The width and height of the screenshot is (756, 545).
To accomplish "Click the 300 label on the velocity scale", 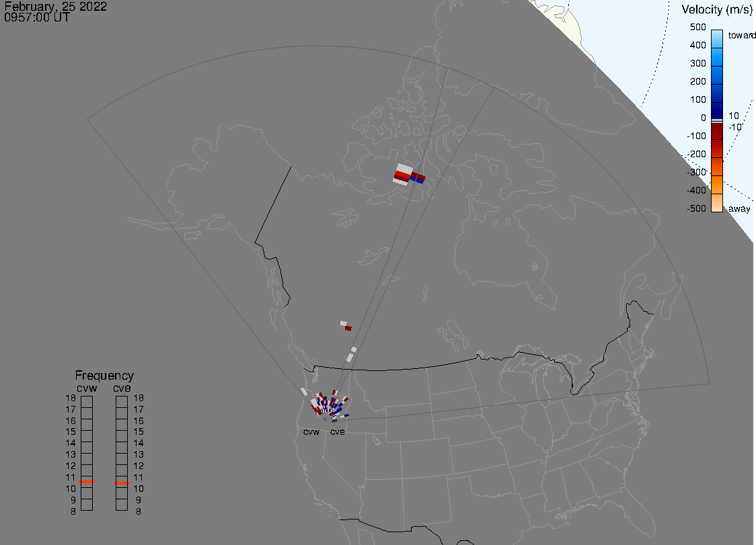I will click(x=697, y=63).
